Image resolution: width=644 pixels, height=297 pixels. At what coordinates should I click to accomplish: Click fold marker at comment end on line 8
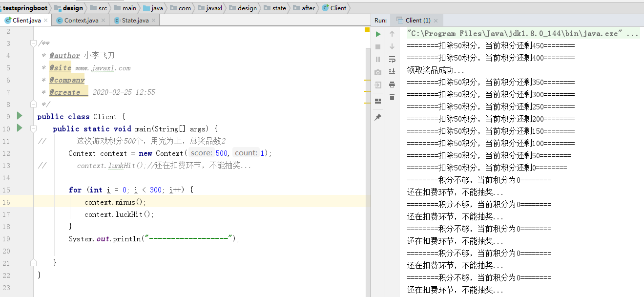tap(33, 104)
